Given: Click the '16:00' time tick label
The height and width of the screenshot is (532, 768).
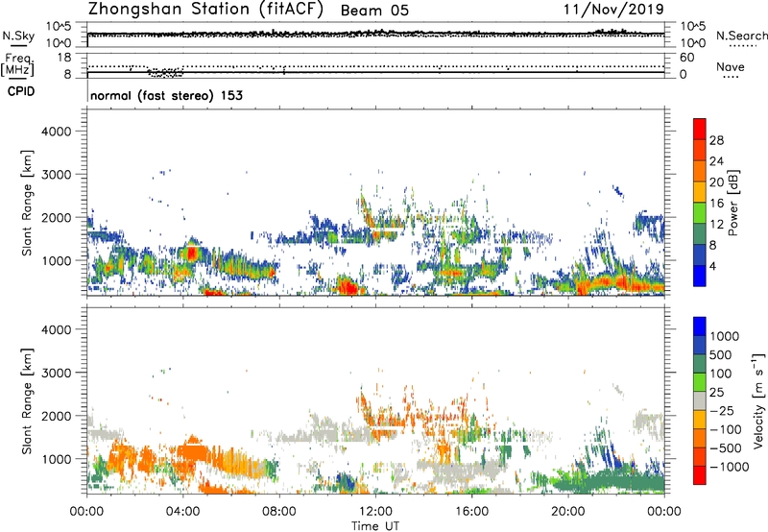Looking at the screenshot, I should point(471,512).
